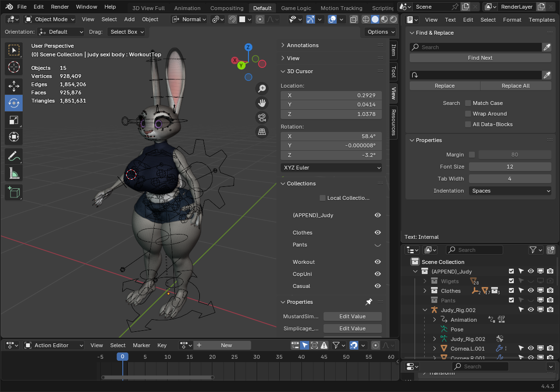This screenshot has width=560, height=392.
Task: Switch to material preview shading
Action: (x=384, y=19)
